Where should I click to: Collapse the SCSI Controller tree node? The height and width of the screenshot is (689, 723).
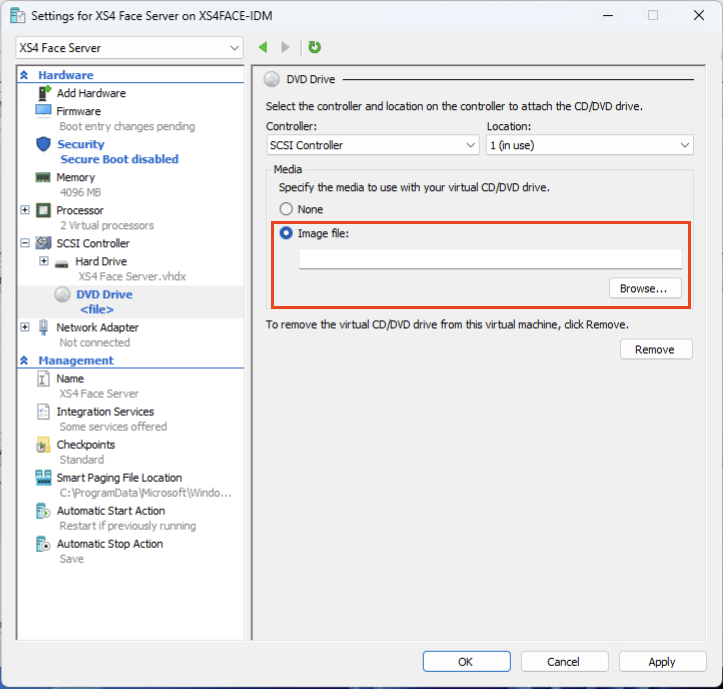25,243
